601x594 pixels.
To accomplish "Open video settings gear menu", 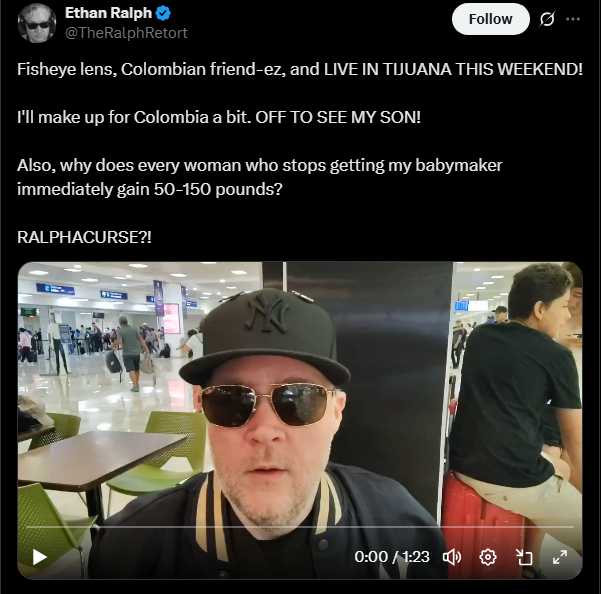I will (x=488, y=557).
